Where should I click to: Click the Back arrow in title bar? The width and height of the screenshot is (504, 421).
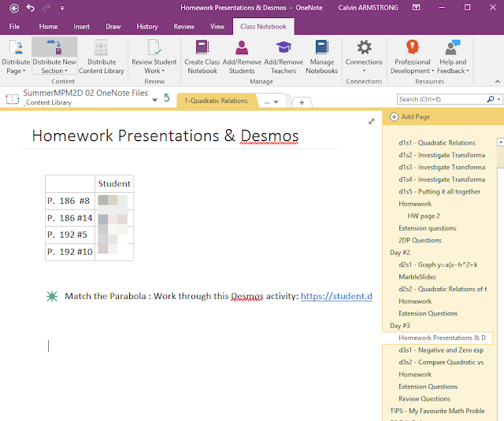(14, 8)
